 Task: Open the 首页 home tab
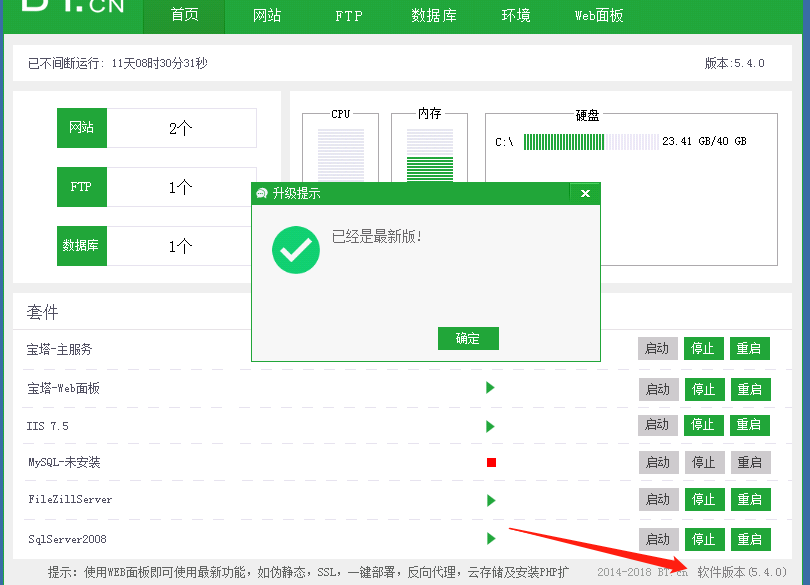click(184, 16)
